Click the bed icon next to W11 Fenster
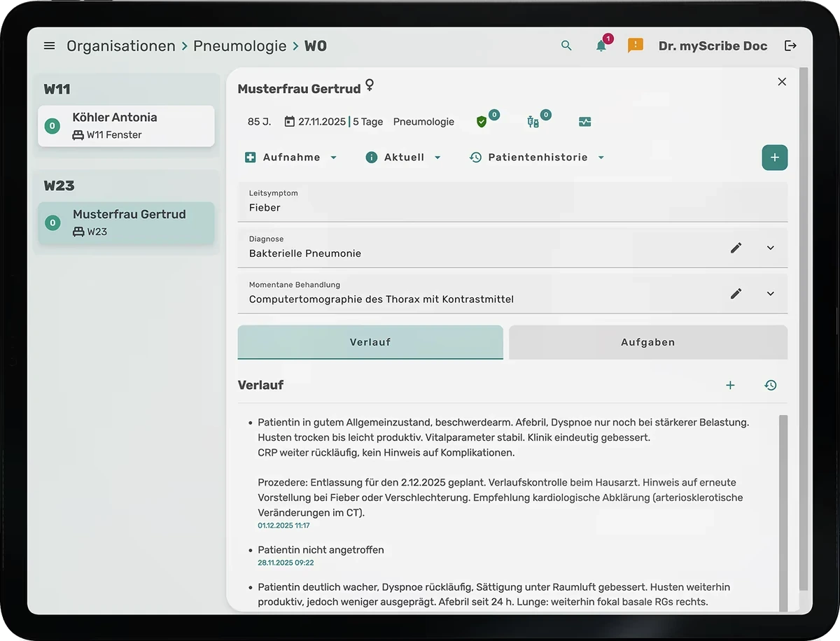The width and height of the screenshot is (840, 641). 78,135
